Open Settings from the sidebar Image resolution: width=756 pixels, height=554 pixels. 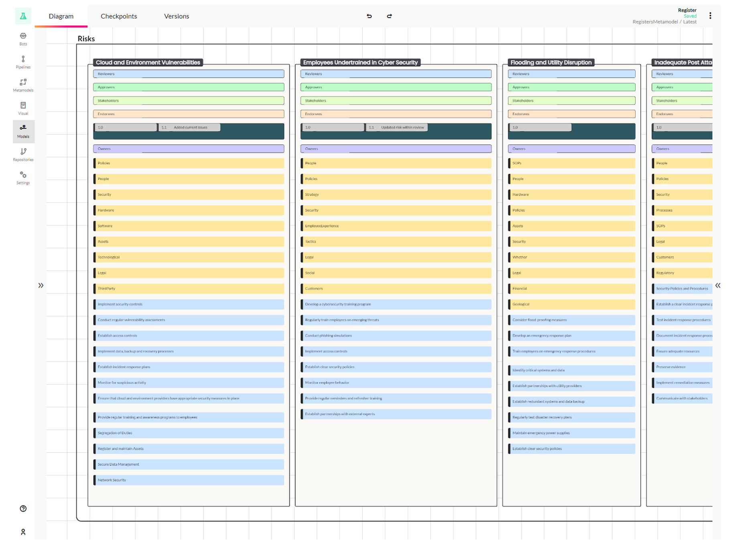tap(23, 177)
